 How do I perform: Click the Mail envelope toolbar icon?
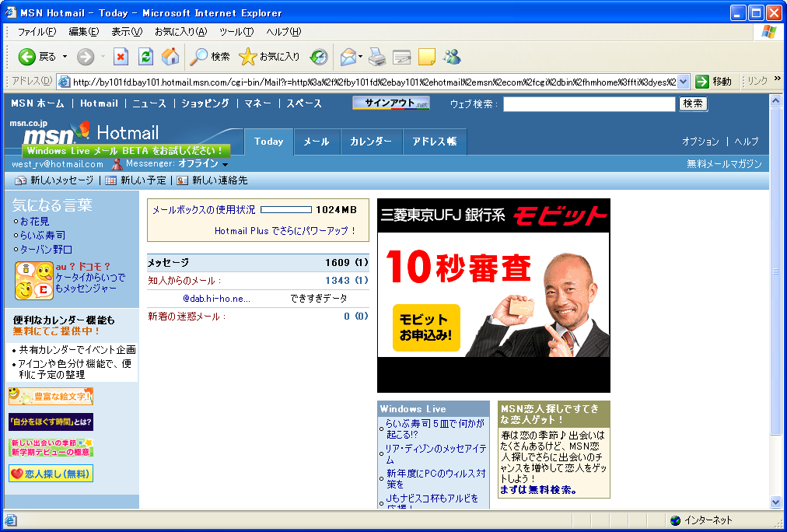click(348, 57)
